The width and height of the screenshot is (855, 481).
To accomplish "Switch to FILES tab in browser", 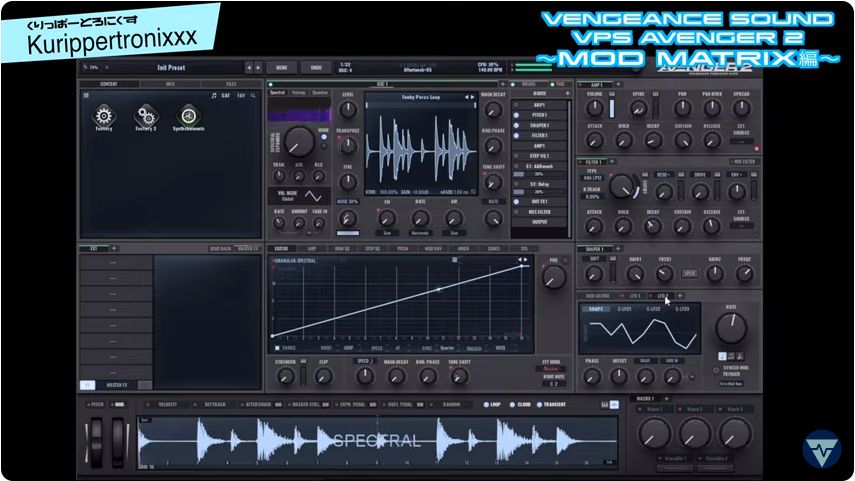I will click(231, 84).
